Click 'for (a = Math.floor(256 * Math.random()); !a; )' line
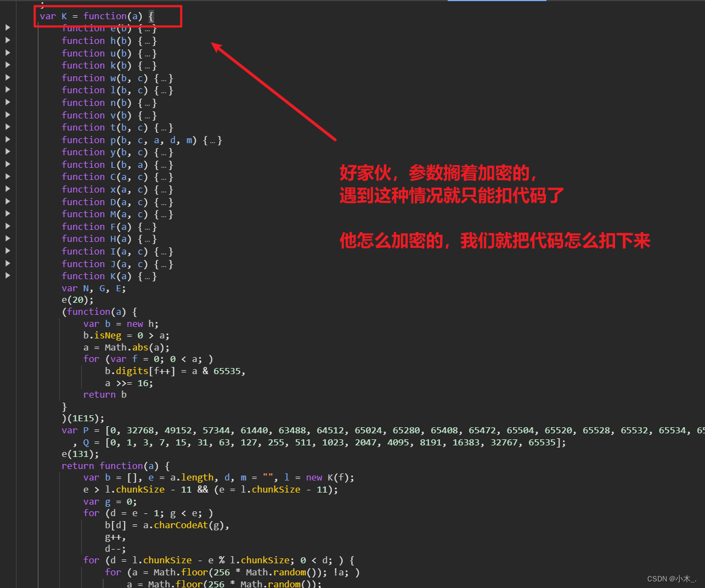This screenshot has height=588, width=705. tap(233, 573)
